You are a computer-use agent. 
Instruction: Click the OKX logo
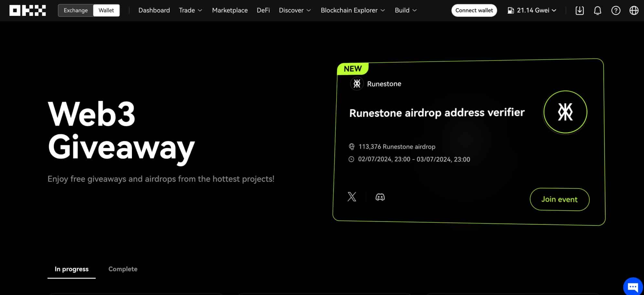click(x=27, y=10)
